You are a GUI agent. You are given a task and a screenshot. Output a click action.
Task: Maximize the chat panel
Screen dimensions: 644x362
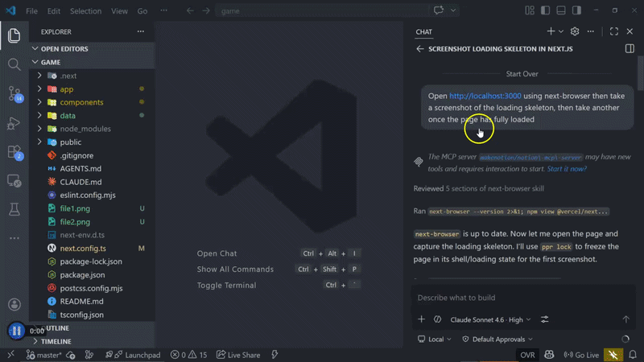pos(614,31)
